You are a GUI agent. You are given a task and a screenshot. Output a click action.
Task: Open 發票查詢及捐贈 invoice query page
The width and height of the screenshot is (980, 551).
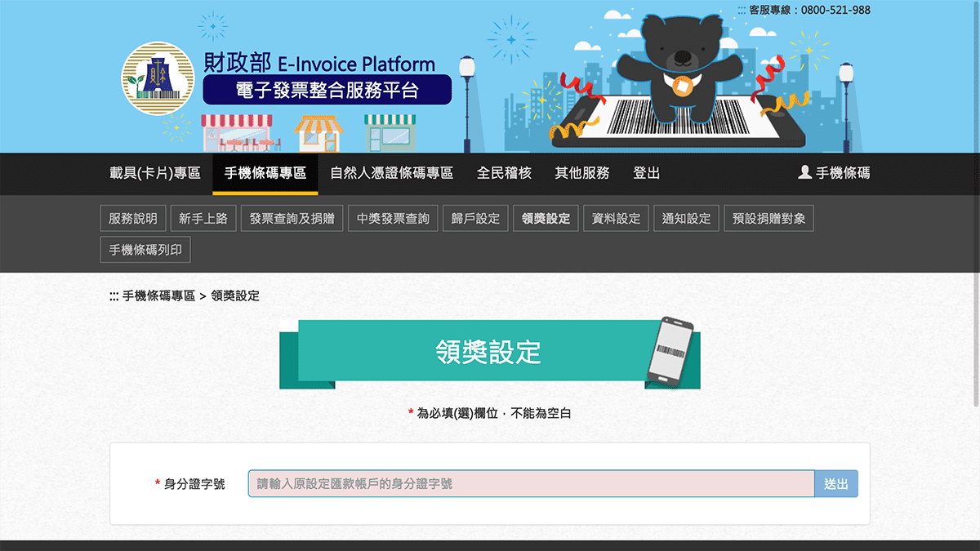click(292, 217)
